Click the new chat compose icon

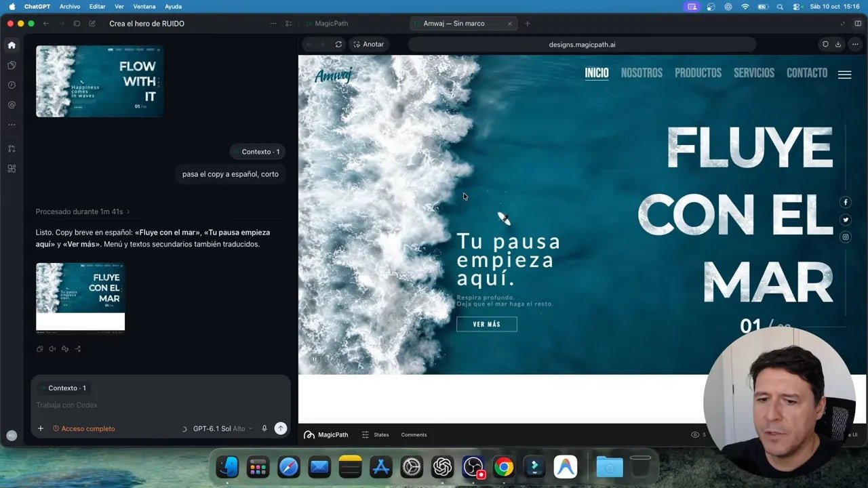click(92, 24)
